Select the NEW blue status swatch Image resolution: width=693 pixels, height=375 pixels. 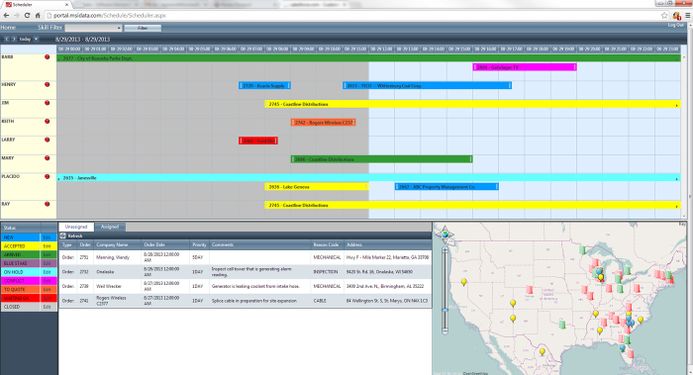point(21,237)
